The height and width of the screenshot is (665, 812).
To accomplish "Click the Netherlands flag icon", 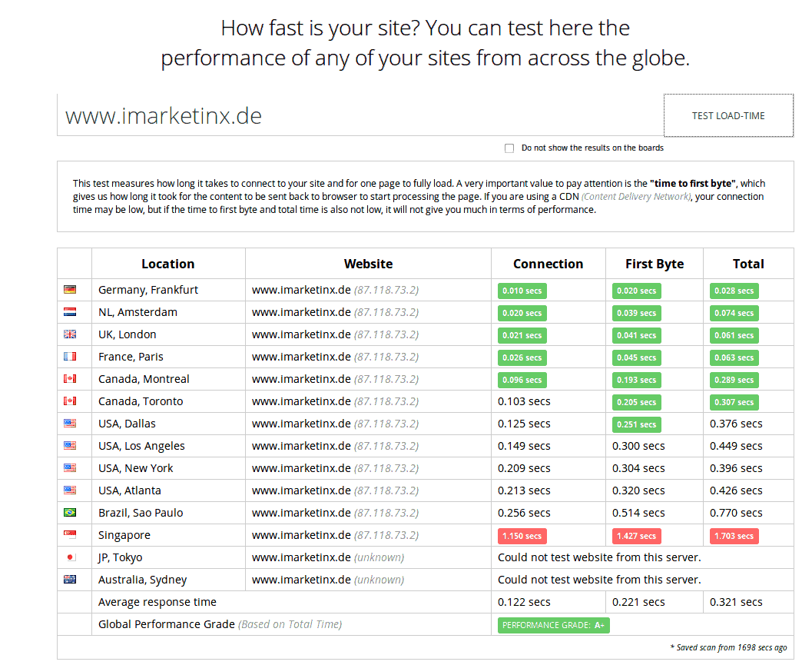I will (70, 312).
